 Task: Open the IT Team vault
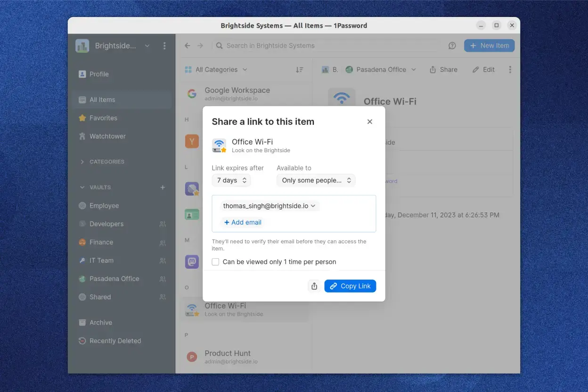[x=101, y=260]
